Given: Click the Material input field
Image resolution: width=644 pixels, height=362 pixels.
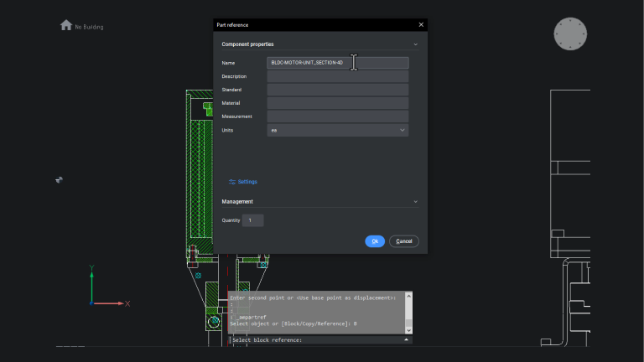Looking at the screenshot, I should (337, 103).
